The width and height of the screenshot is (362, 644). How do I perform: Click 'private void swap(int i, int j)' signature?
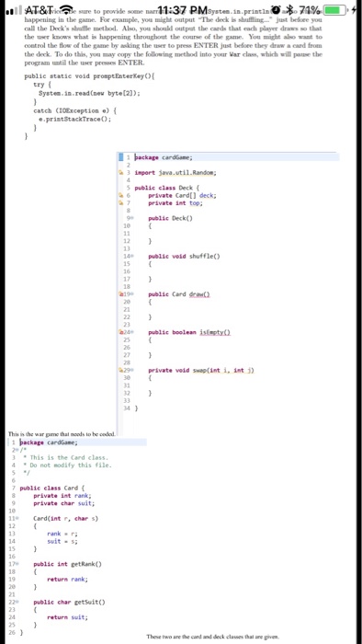(201, 370)
